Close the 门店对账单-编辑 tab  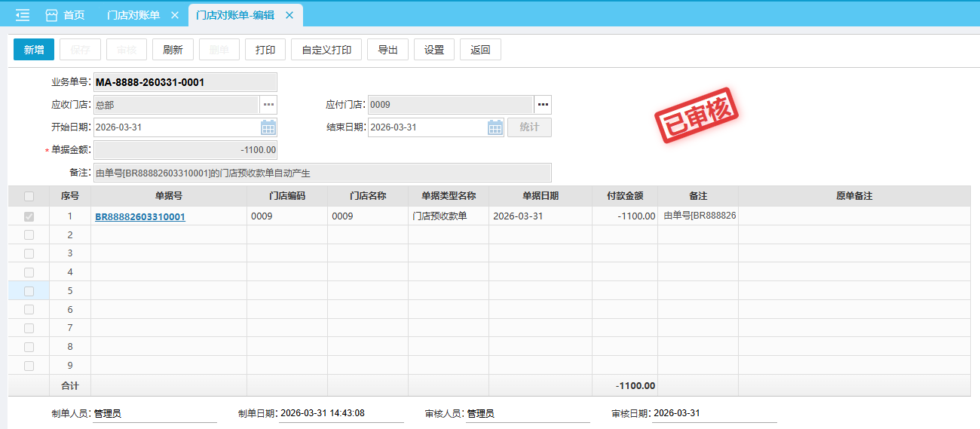coord(289,15)
